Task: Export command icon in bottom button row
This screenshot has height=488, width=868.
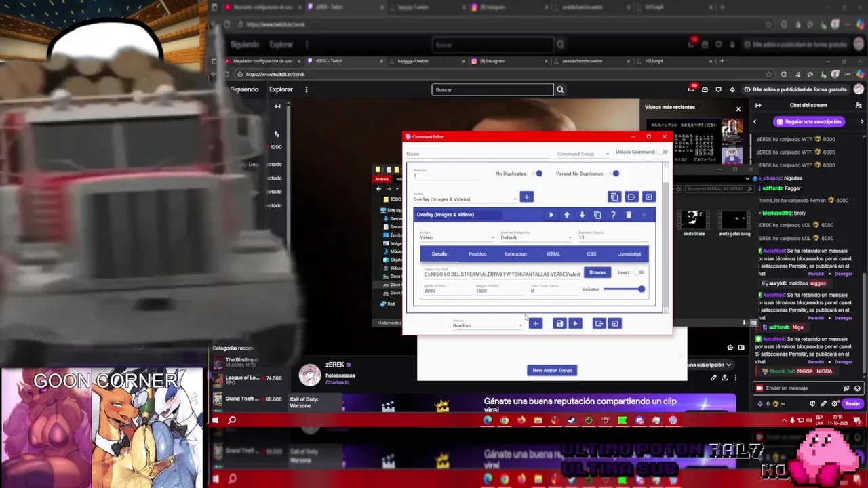Action: [599, 323]
